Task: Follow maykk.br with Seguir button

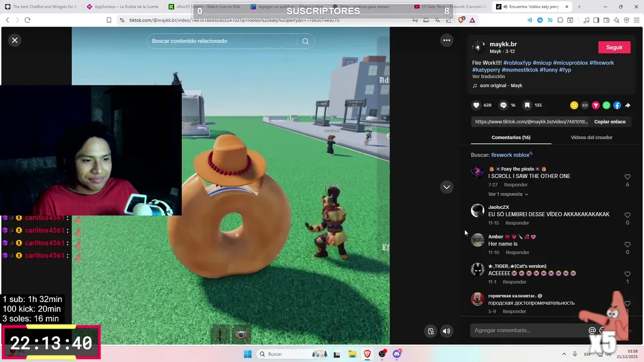Action: [x=614, y=47]
